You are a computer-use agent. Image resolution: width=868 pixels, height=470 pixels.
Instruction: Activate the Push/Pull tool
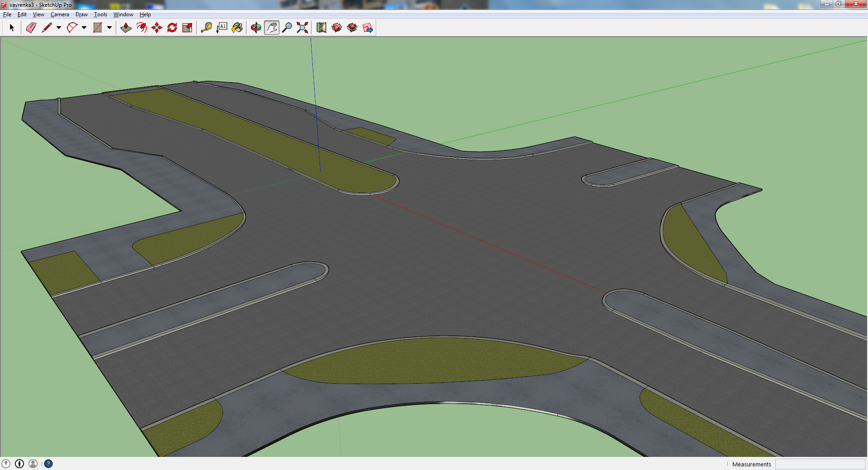pos(126,28)
